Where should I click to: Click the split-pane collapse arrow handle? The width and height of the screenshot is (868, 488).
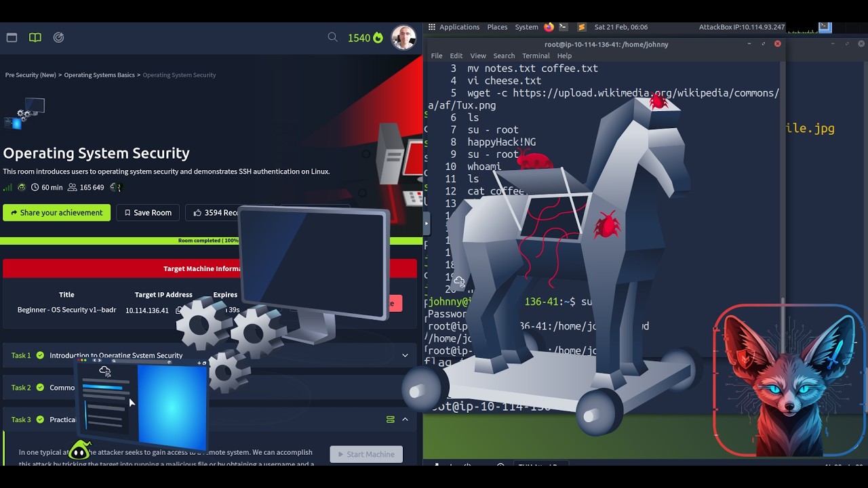(427, 223)
